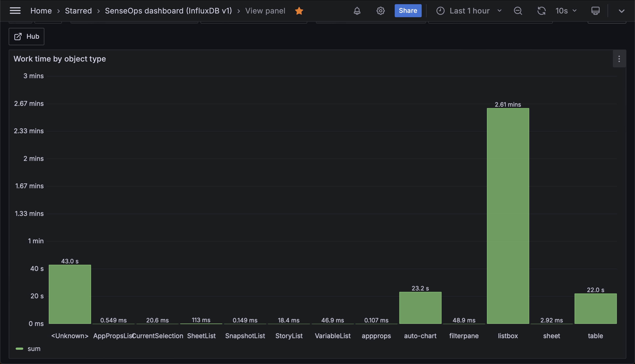The image size is (635, 364).
Task: Click the <Unknown> bar at 43.0 s
Action: point(70,294)
